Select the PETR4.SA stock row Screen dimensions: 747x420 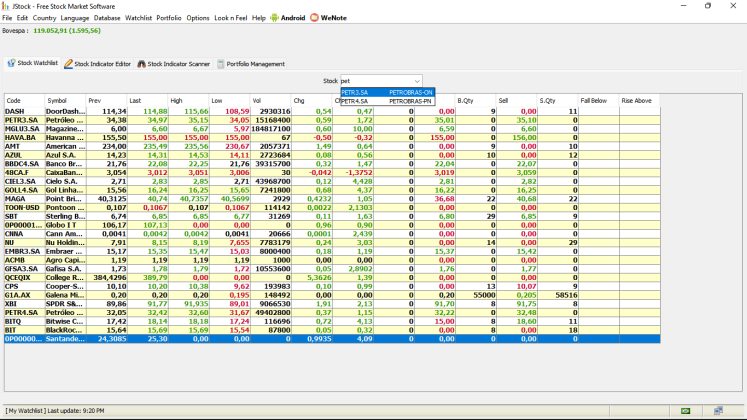pyautogui.click(x=332, y=312)
